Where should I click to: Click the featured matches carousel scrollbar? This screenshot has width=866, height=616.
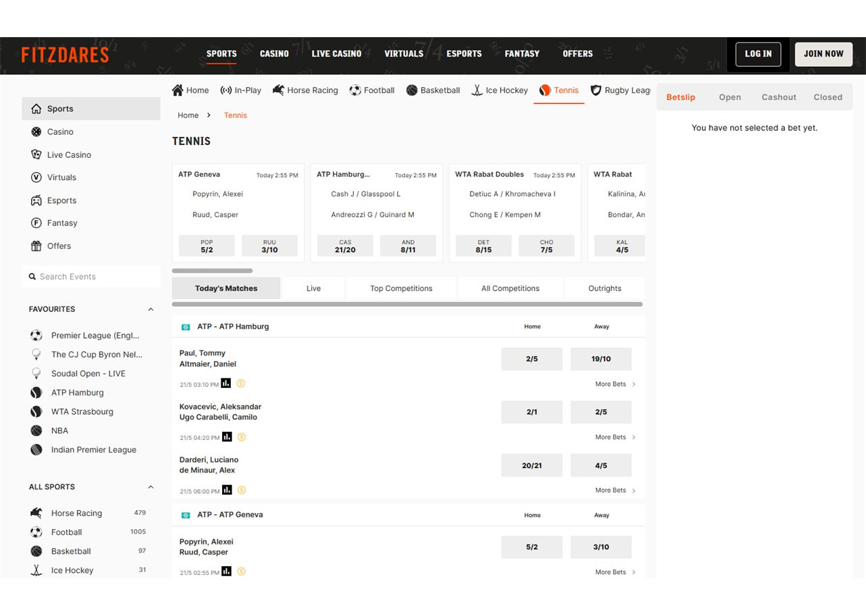pos(212,271)
